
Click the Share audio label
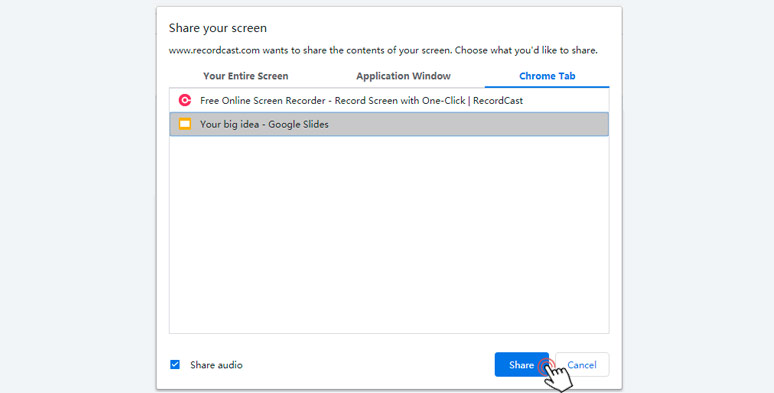coord(216,365)
